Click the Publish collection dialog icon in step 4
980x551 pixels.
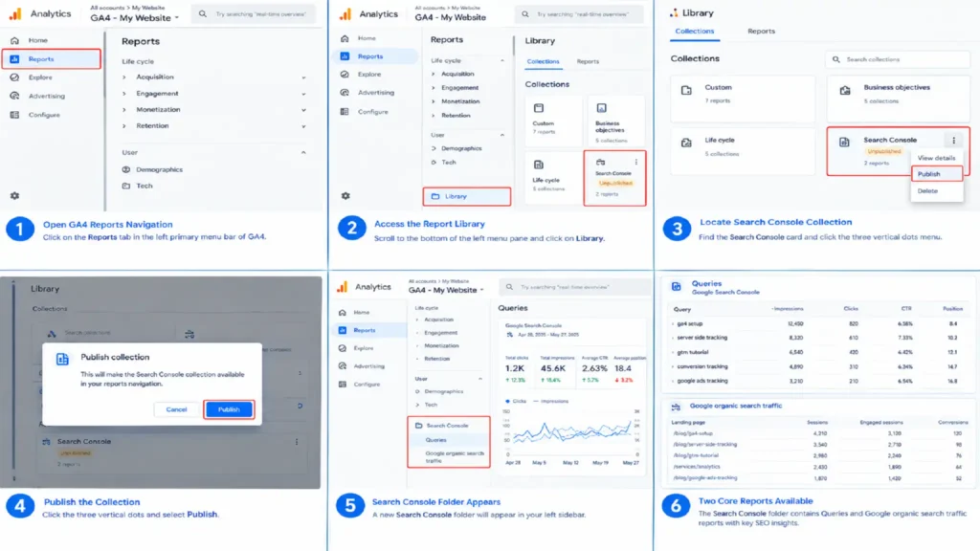coord(62,359)
